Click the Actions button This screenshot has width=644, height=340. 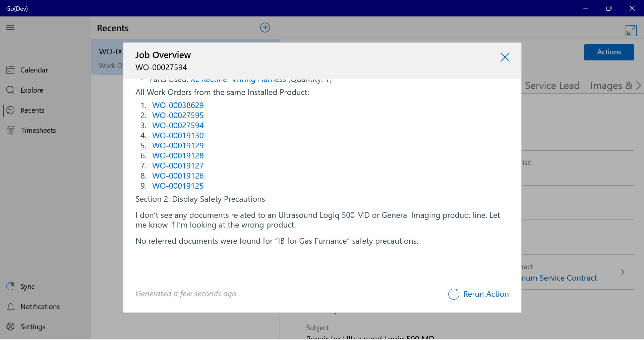click(x=609, y=52)
